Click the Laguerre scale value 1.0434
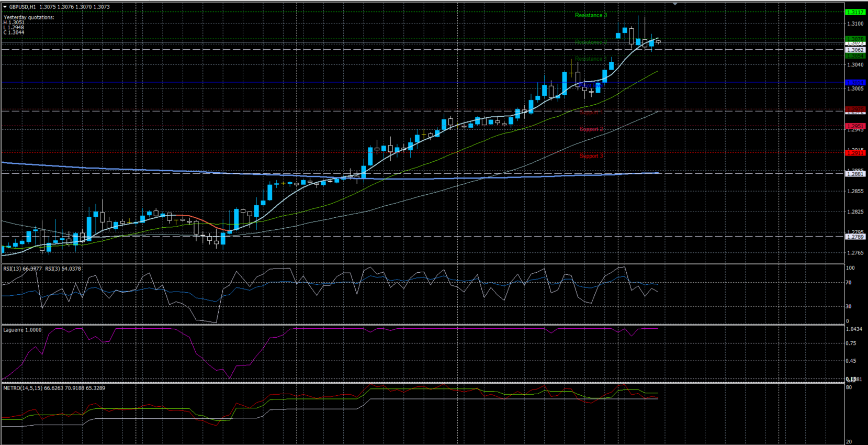This screenshot has width=868, height=445. coord(854,329)
